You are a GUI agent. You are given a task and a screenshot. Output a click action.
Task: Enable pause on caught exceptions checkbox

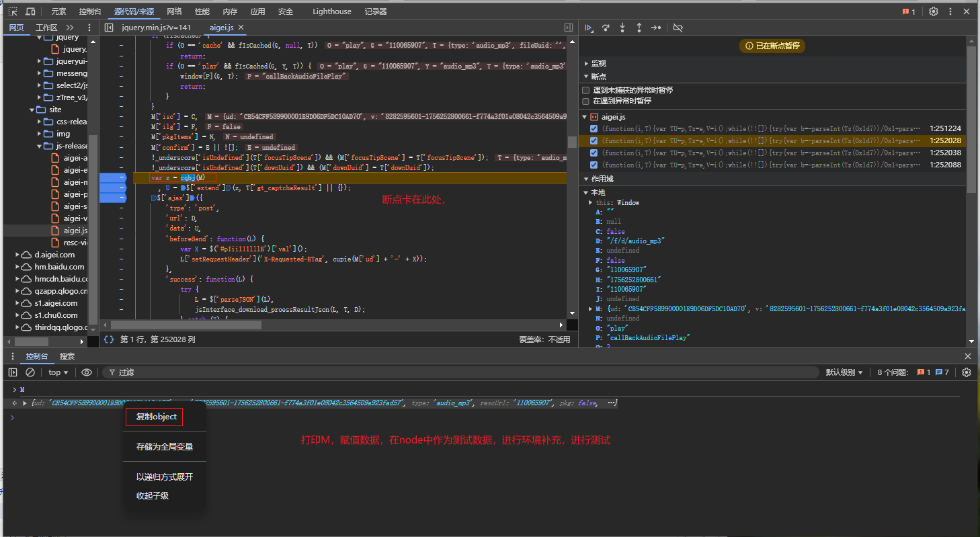(x=586, y=101)
